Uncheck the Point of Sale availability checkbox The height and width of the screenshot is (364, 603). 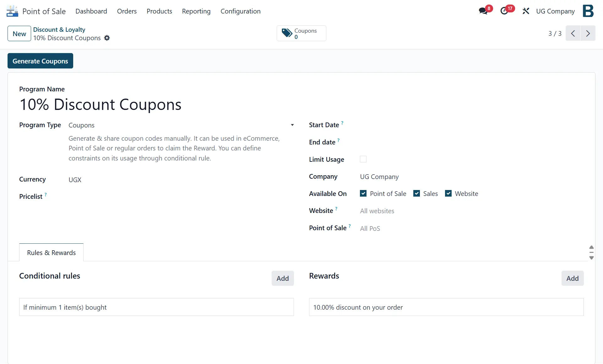[363, 193]
